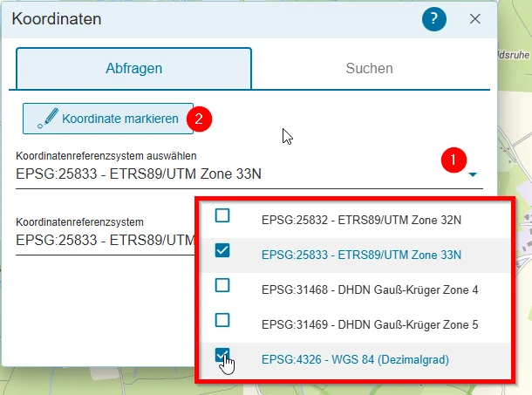This screenshot has height=395, width=532.
Task: Select the EPSG:4326 - WGS 84 (Dezimalgrad) text
Action: pos(355,359)
